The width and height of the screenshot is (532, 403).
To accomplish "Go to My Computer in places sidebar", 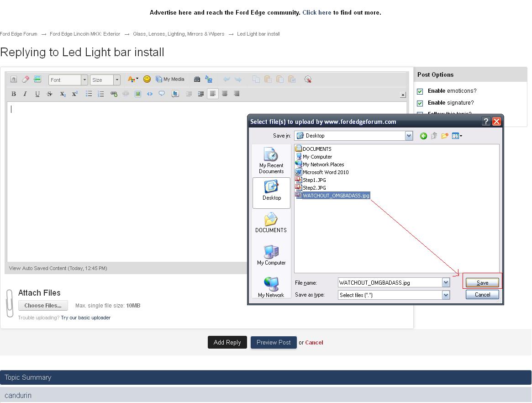I will [x=271, y=255].
